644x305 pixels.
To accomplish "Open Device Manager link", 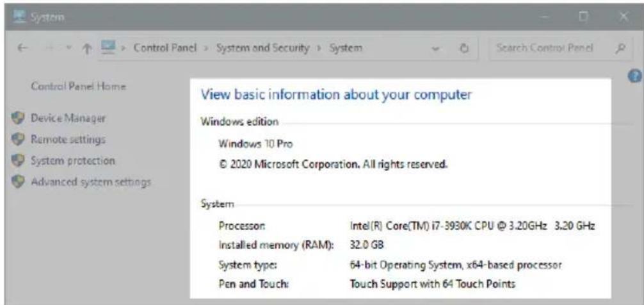I will [x=68, y=119].
